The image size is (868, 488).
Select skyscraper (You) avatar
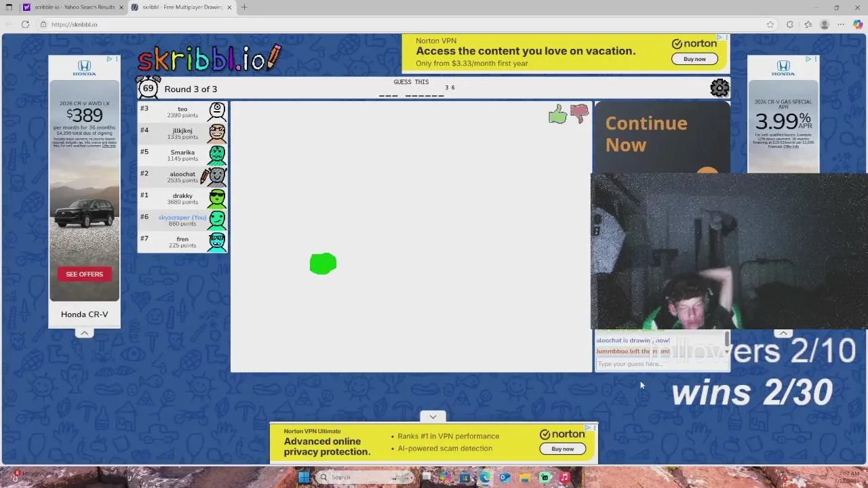tap(217, 220)
